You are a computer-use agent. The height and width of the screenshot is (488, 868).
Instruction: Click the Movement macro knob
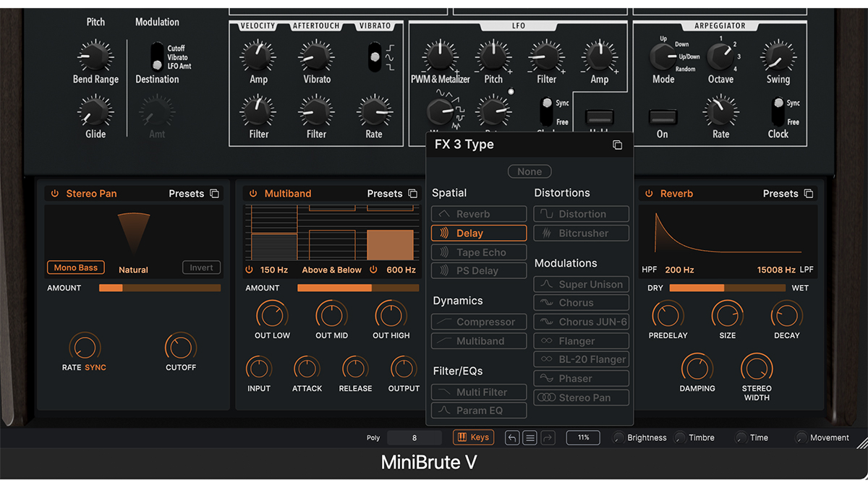[x=801, y=437]
